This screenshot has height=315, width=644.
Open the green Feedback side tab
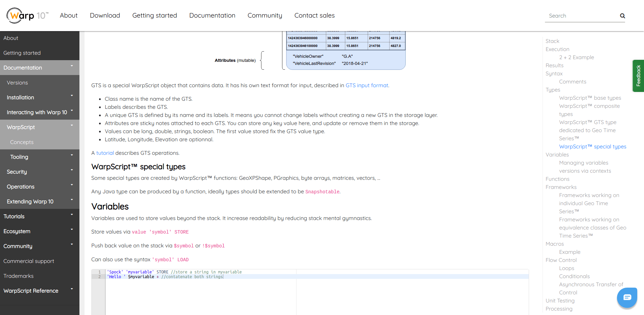click(x=638, y=76)
